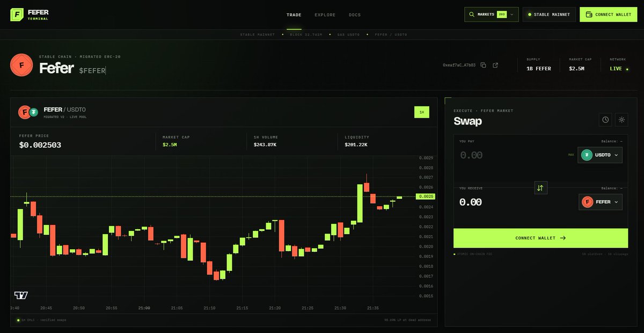The height and width of the screenshot is (333, 644).
Task: Open the USDT0 token selector dropdown
Action: pyautogui.click(x=600, y=155)
